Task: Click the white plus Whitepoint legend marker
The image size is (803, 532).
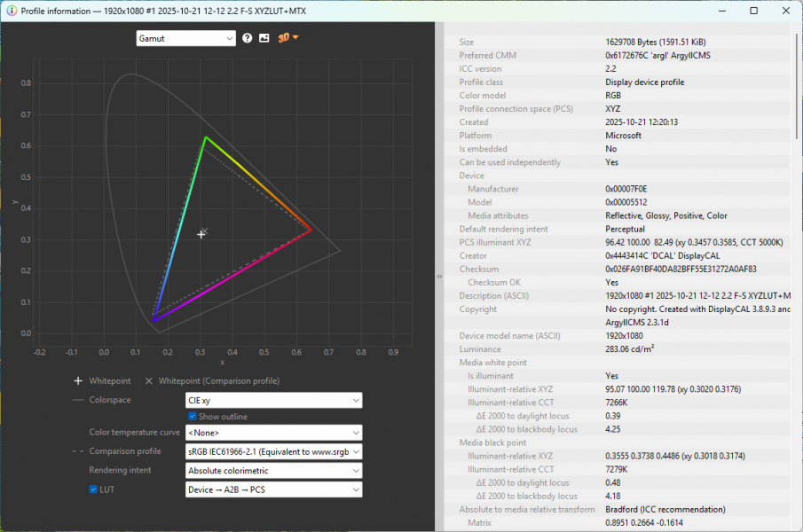Action: click(x=78, y=380)
